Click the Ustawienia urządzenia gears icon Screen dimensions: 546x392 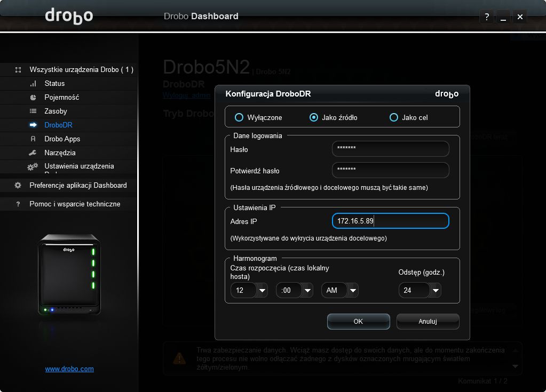click(33, 166)
